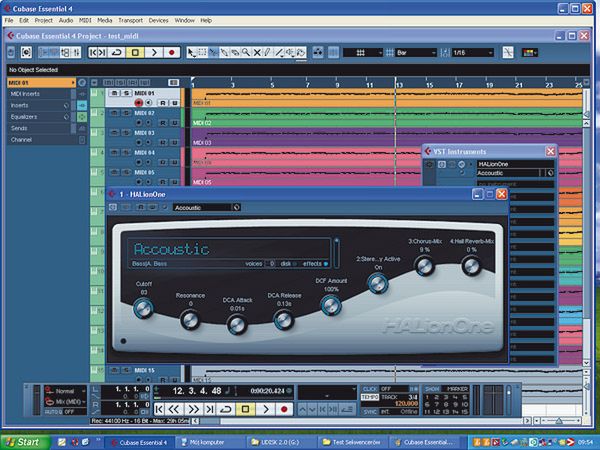
Task: Open the Bar grid type dropdown
Action: [416, 52]
